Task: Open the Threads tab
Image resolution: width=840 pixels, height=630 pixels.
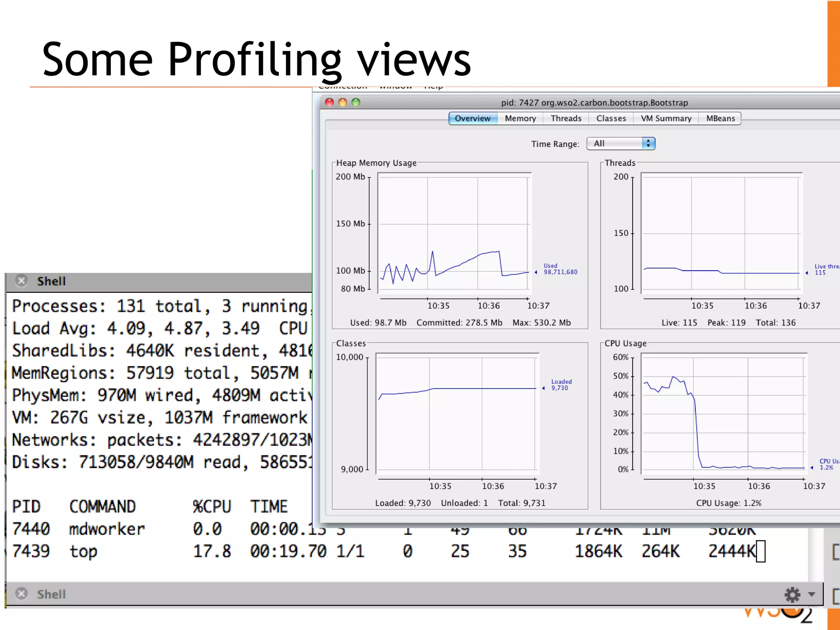Action: 566,118
